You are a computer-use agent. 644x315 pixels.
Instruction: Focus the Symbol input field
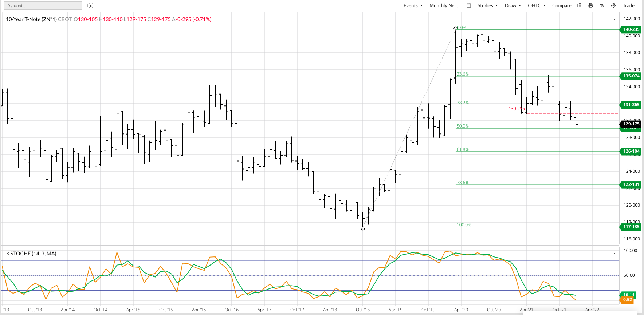43,5
